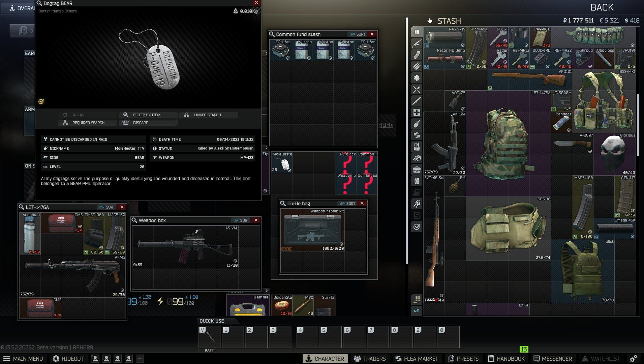The height and width of the screenshot is (364, 644).
Task: Close the Duffle bag window
Action: pos(362,204)
